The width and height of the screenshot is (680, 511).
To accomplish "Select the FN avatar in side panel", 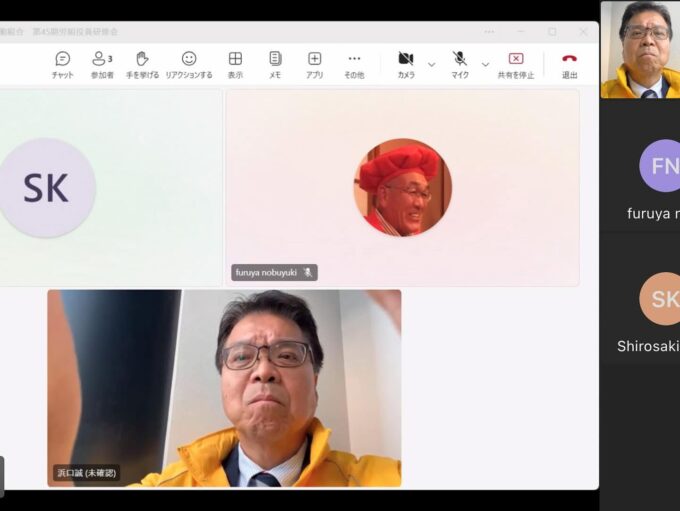I will point(661,166).
